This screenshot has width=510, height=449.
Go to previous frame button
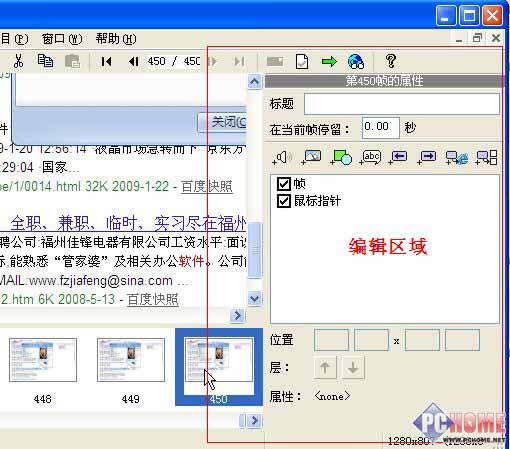point(134,61)
